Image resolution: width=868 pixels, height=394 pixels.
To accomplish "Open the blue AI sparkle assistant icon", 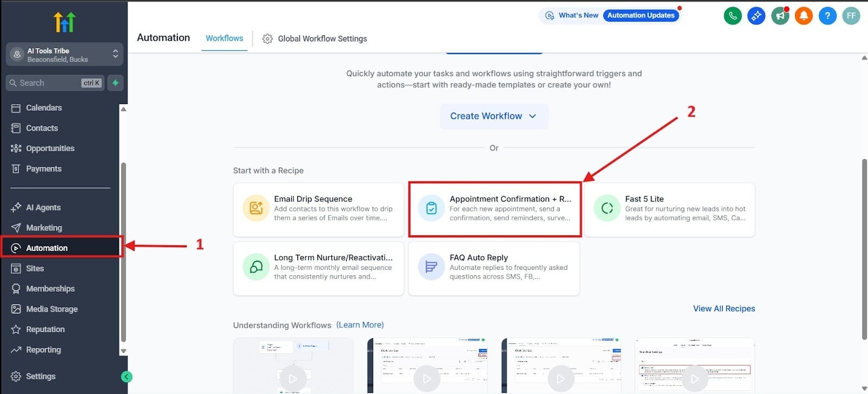I will point(756,16).
